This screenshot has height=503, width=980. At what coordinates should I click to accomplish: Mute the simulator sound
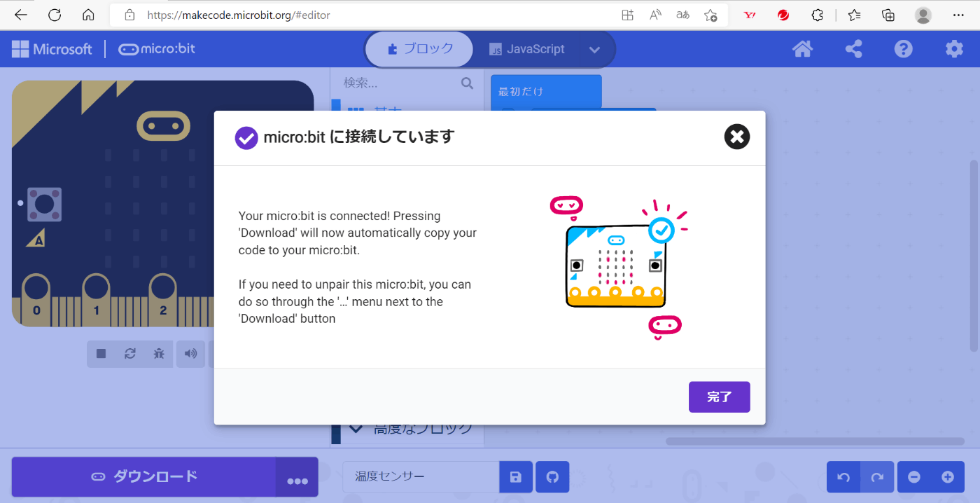coord(190,354)
